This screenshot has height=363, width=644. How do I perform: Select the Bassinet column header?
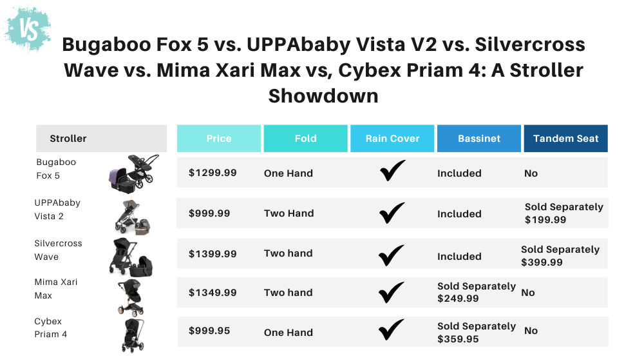[478, 139]
